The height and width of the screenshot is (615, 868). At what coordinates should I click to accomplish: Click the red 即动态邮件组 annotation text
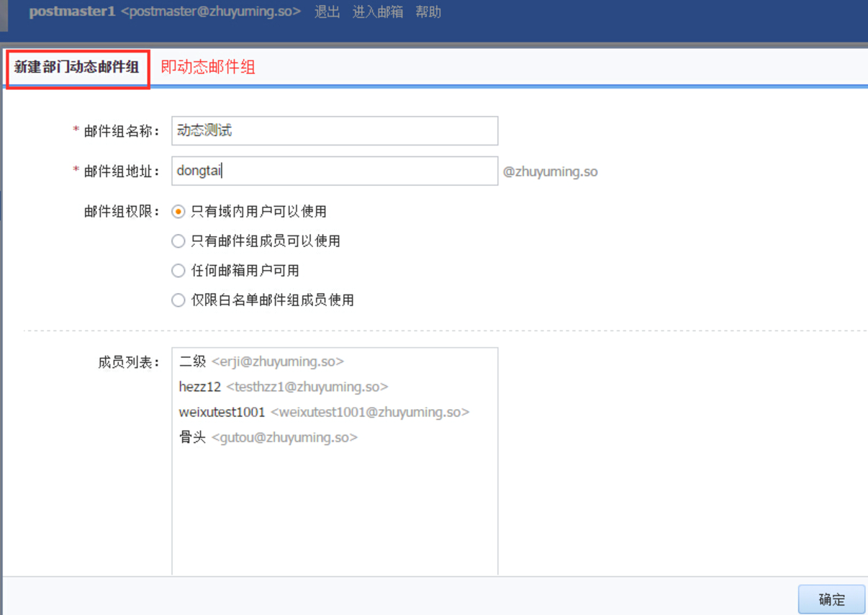(208, 68)
